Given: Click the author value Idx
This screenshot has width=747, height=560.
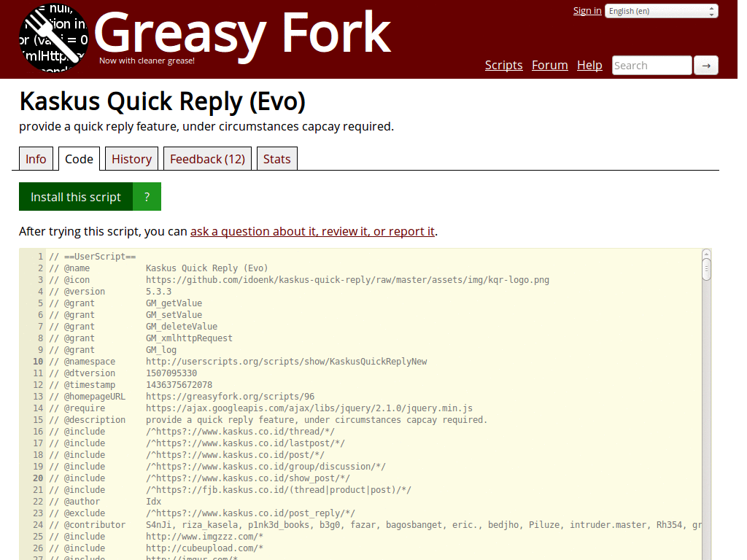Looking at the screenshot, I should pos(153,502).
